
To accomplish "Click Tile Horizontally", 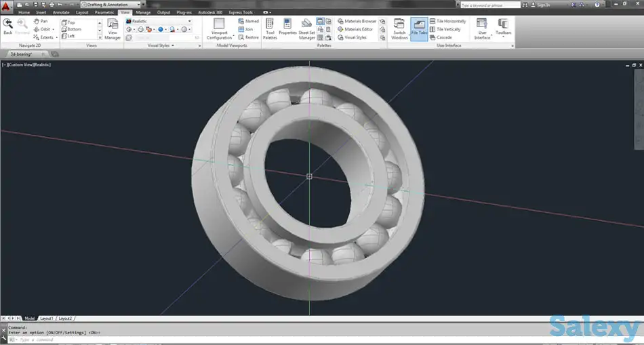I will [447, 21].
